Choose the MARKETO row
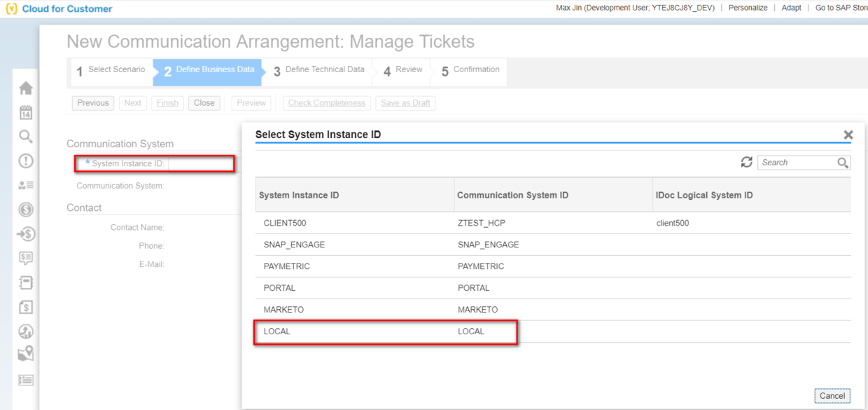The height and width of the screenshot is (410, 868). [x=553, y=310]
